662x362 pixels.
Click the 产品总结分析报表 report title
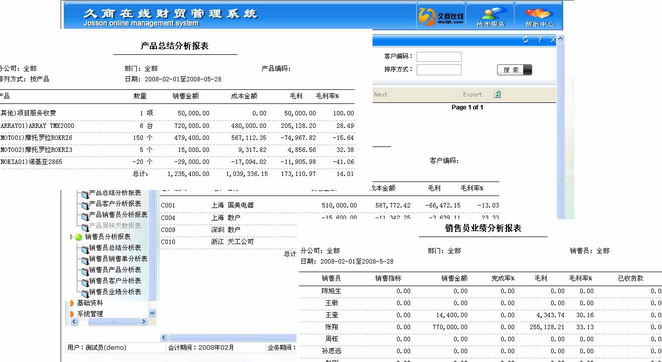174,46
